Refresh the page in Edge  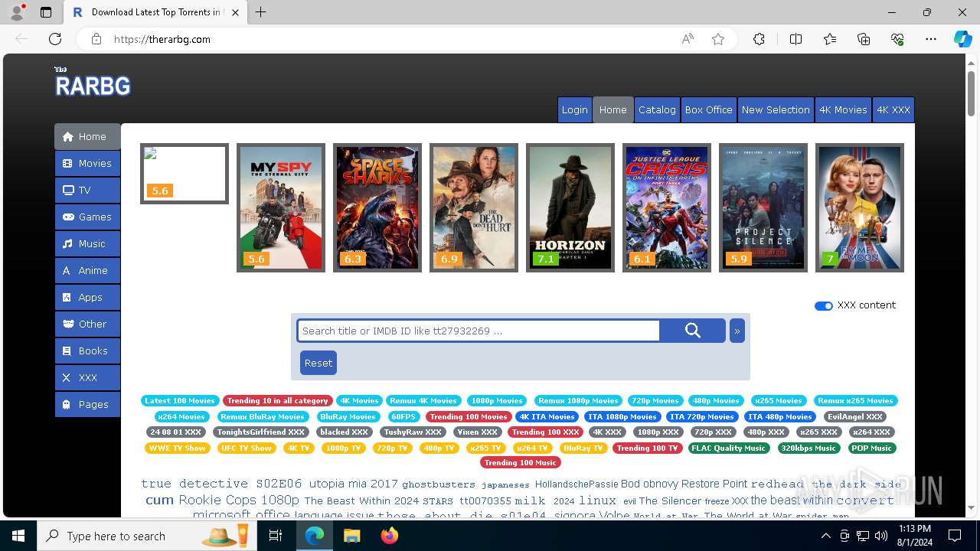55,39
